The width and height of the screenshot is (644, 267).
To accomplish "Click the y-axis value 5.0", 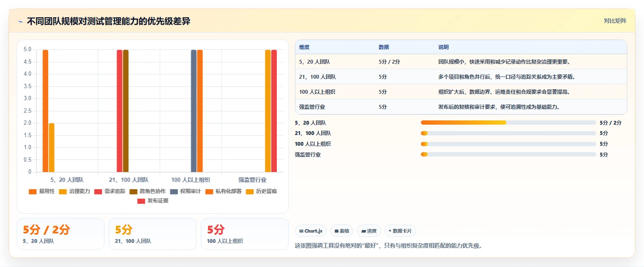I will pos(27,49).
